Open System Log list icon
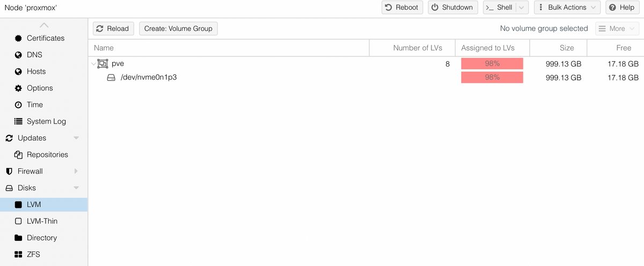Viewport: 644px width, 266px height. (18, 121)
